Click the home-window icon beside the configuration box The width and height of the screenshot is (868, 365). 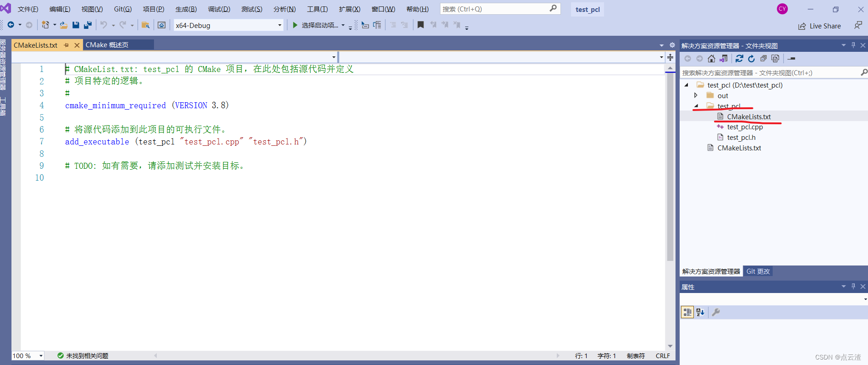pyautogui.click(x=162, y=25)
